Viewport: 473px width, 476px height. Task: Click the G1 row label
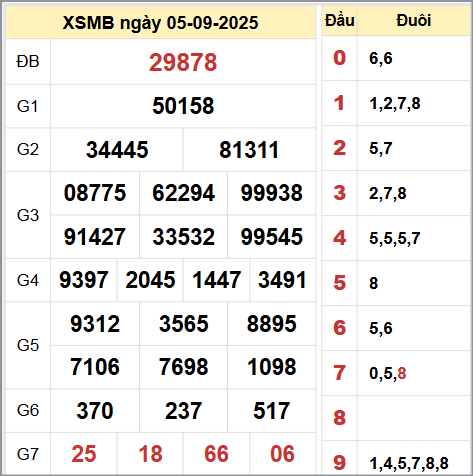tap(27, 106)
